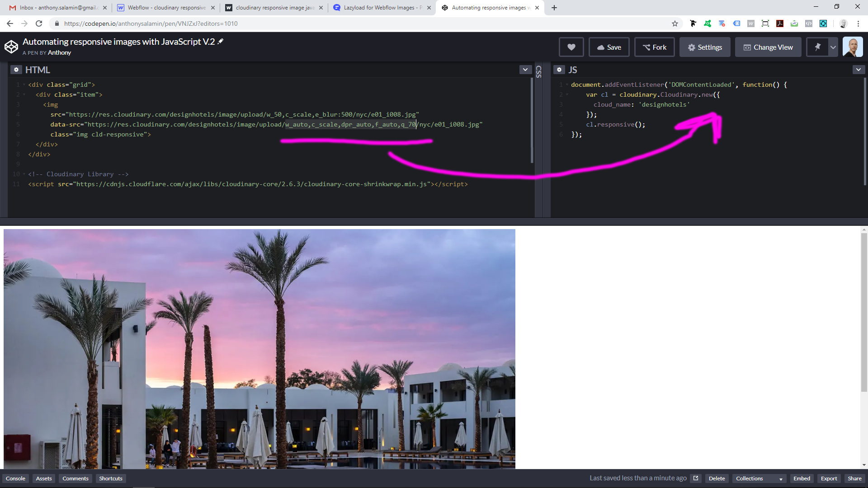The width and height of the screenshot is (868, 488).
Task: Expand dropdown next to pin button
Action: (833, 47)
